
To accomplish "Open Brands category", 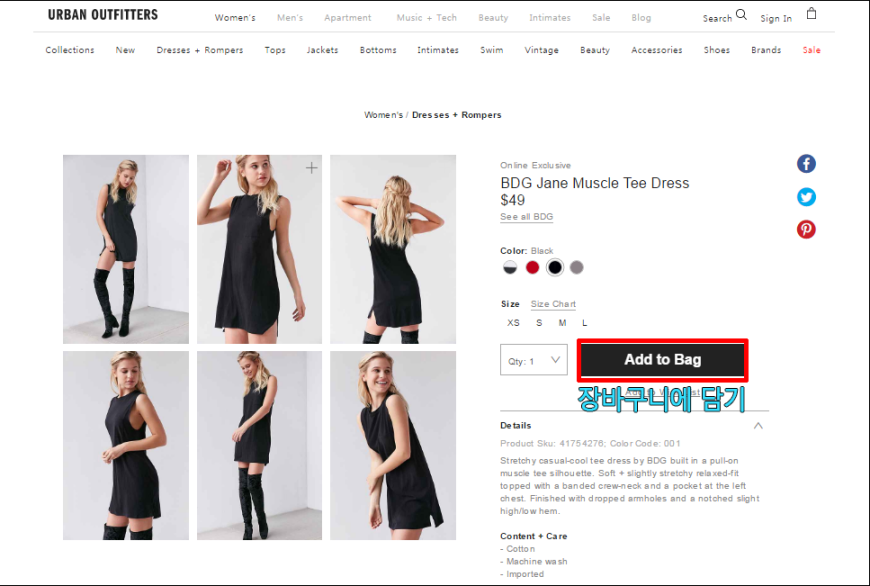I will pos(766,50).
